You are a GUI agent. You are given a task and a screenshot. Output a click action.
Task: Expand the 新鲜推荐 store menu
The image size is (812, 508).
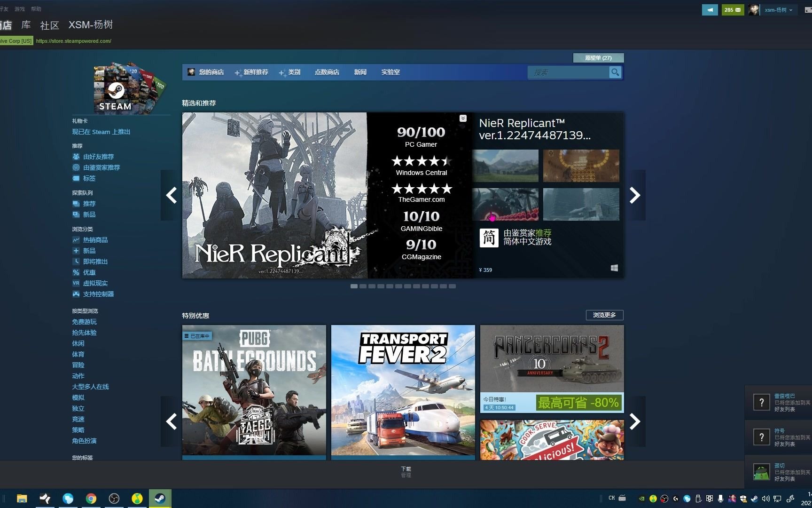pos(251,72)
